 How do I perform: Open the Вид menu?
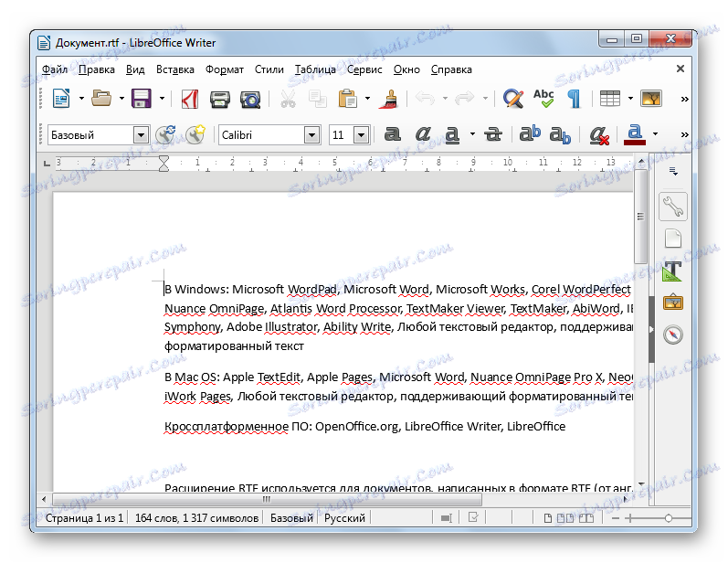(135, 69)
